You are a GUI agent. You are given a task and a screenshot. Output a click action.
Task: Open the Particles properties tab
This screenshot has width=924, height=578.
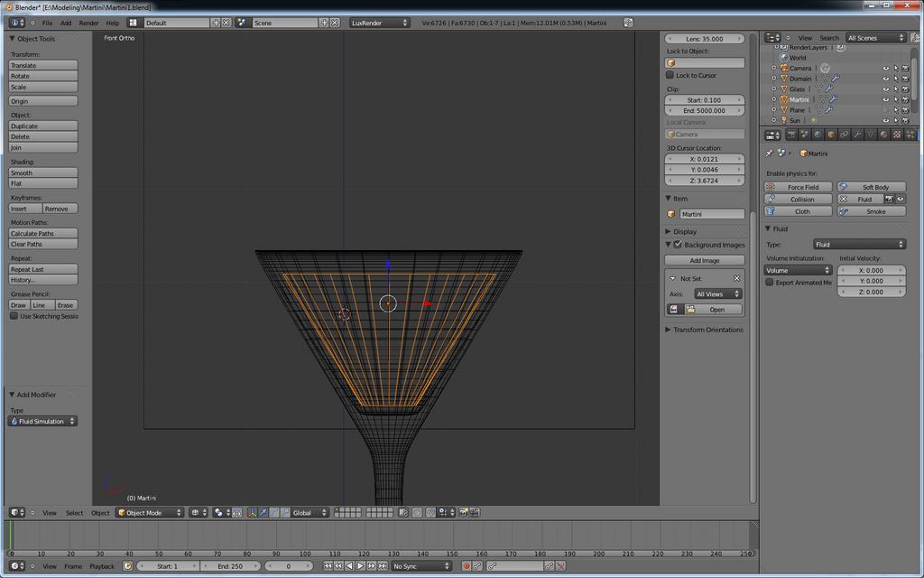(x=910, y=135)
